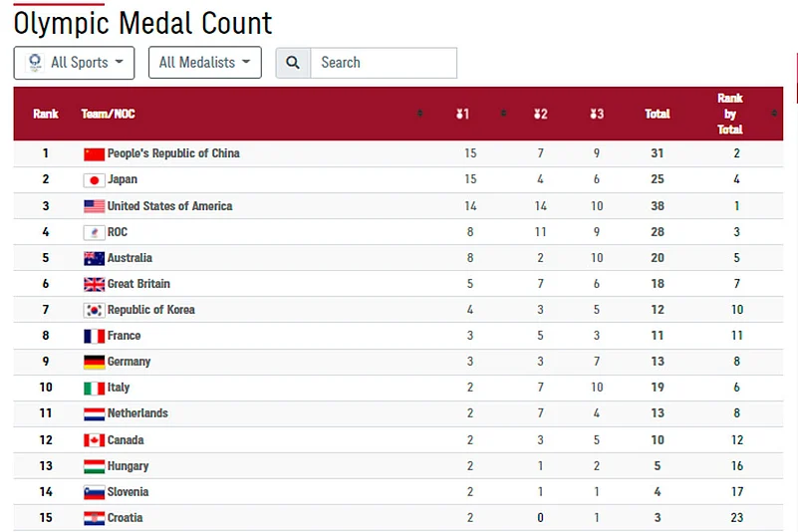
Task: Sort by Total medals column
Action: 658,115
